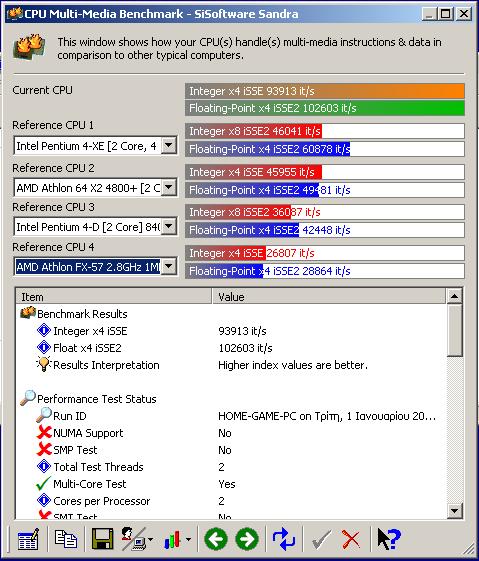The image size is (479, 561).
Task: Click the info icon beside Integer x4 iSSE
Action: tap(44, 330)
